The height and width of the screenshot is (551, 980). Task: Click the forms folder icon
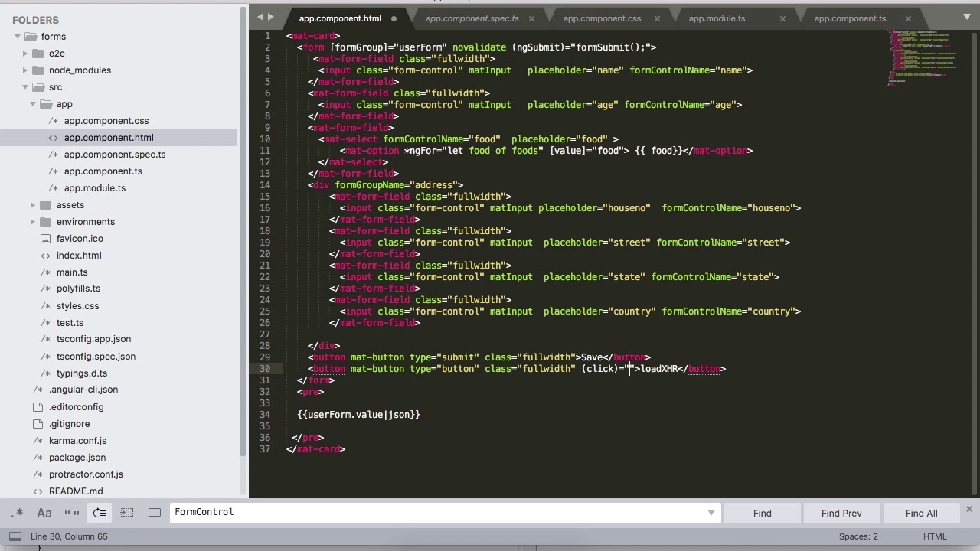tap(31, 37)
